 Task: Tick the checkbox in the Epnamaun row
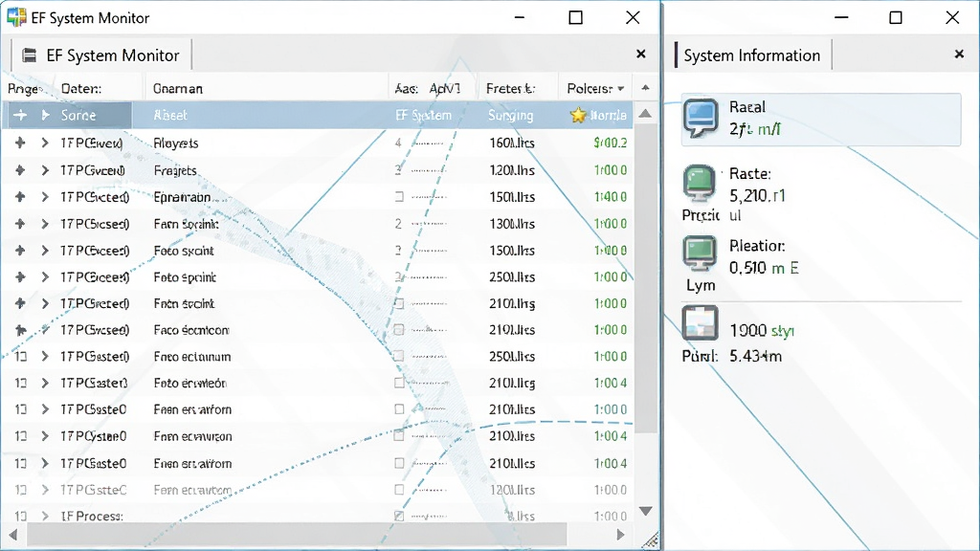[399, 197]
